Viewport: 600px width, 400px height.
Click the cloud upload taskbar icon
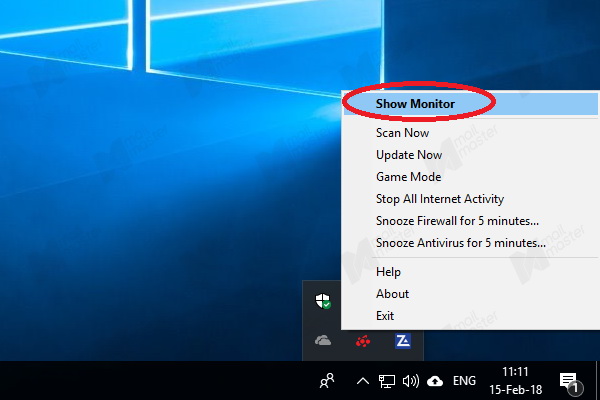pyautogui.click(x=435, y=381)
